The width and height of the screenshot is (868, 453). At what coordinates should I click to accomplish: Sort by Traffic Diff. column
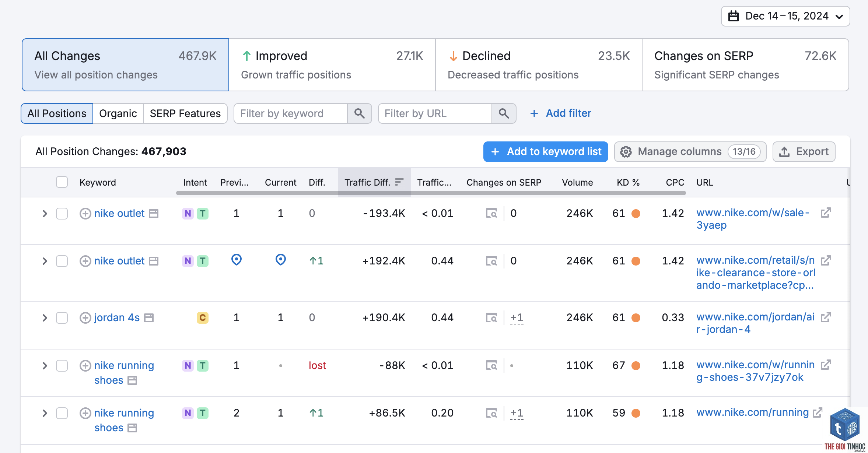pyautogui.click(x=374, y=182)
